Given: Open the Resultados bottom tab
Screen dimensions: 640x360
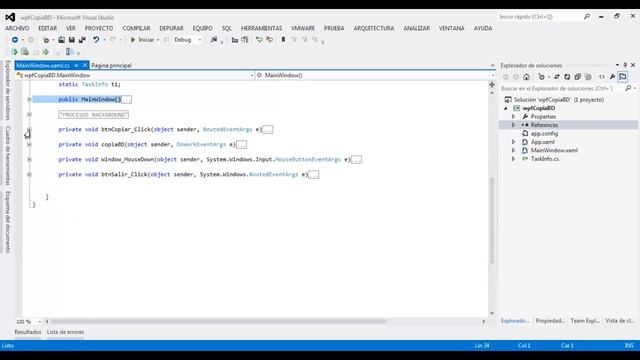Looking at the screenshot, I should [x=28, y=332].
